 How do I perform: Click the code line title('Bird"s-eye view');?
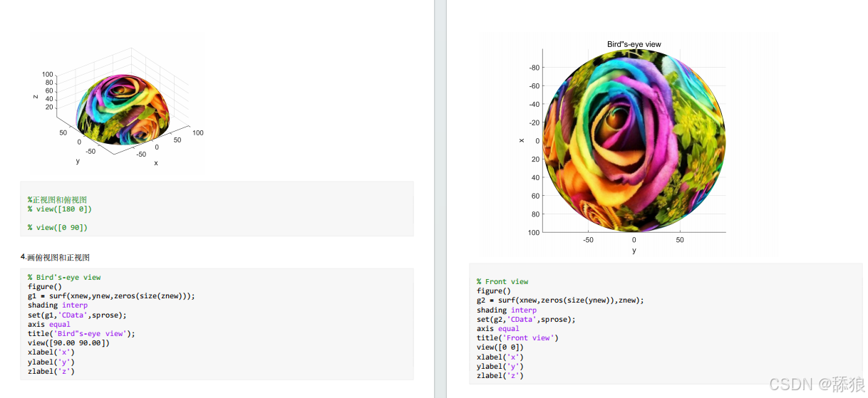81,333
